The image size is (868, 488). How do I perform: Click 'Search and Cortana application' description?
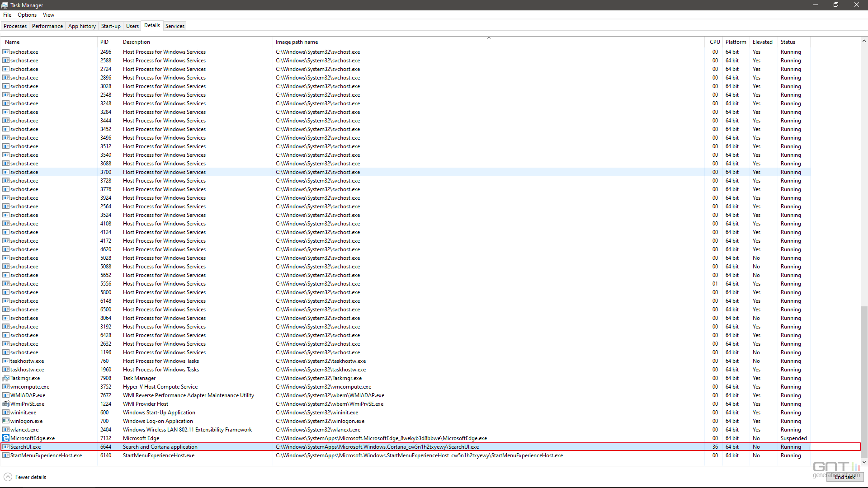[160, 447]
